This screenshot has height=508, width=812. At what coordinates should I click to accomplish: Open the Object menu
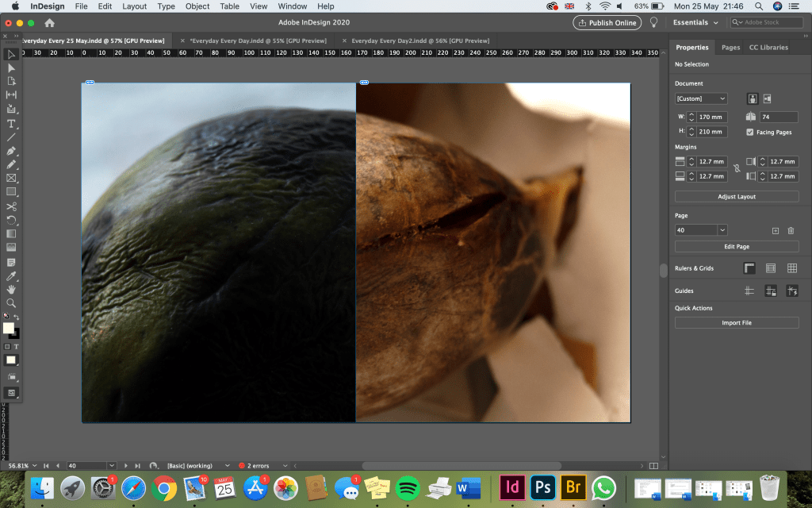(x=197, y=6)
